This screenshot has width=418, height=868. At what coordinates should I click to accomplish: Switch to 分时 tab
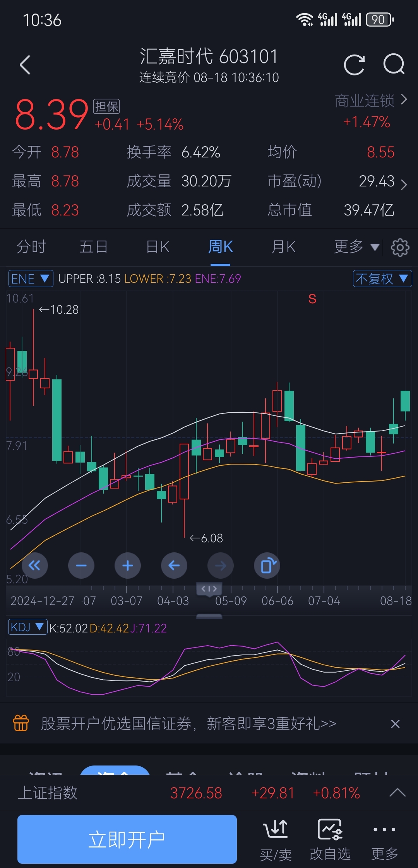coord(31,247)
